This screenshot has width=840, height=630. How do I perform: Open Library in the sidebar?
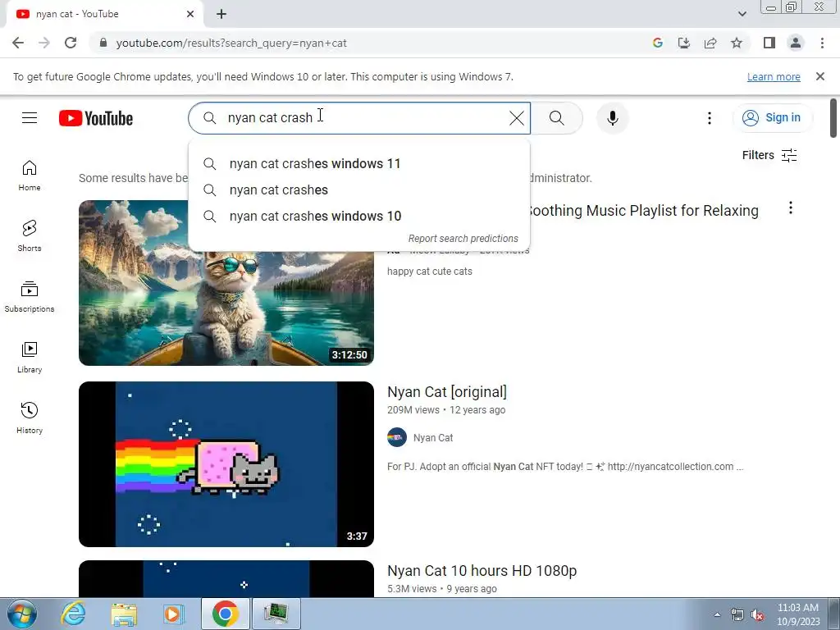30,358
